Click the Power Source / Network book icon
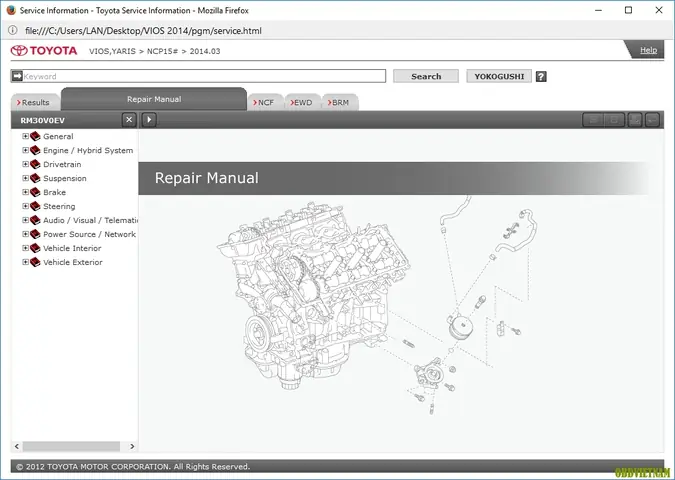This screenshot has width=675, height=480. (x=35, y=234)
